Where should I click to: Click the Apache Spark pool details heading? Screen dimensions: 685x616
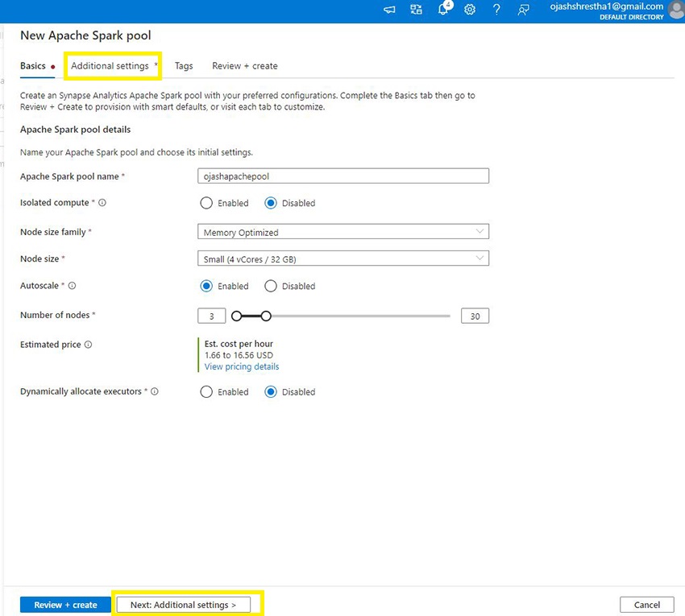pos(75,129)
